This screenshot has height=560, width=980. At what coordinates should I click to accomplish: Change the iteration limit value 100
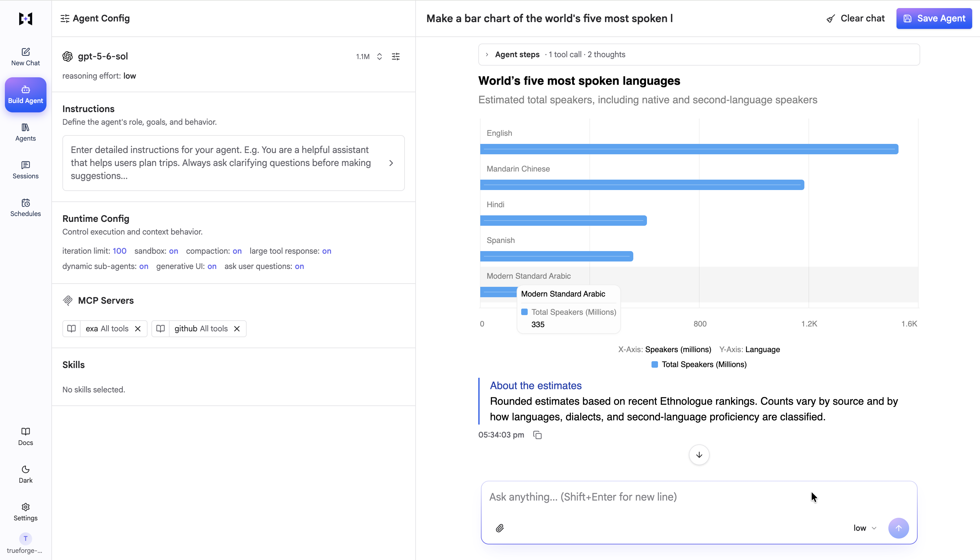(x=119, y=251)
